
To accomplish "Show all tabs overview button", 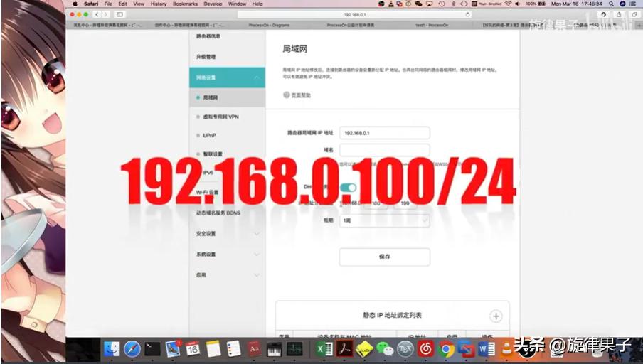I will pyautogui.click(x=634, y=14).
